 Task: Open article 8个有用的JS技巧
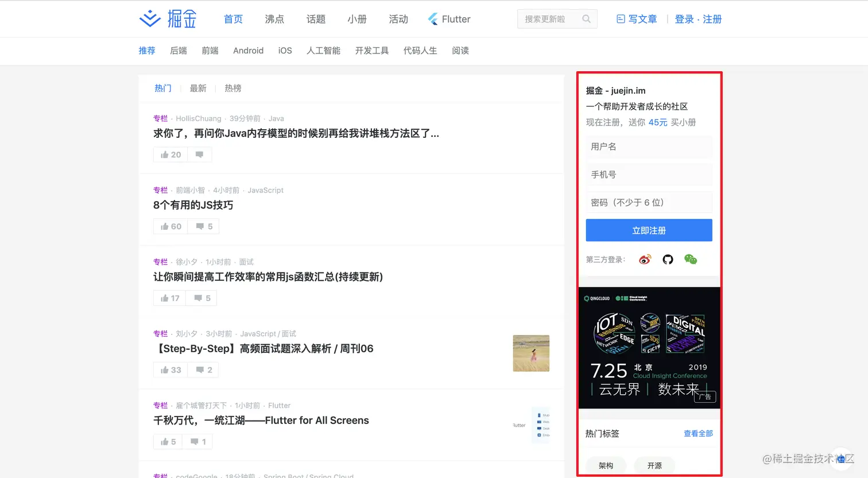pyautogui.click(x=193, y=205)
